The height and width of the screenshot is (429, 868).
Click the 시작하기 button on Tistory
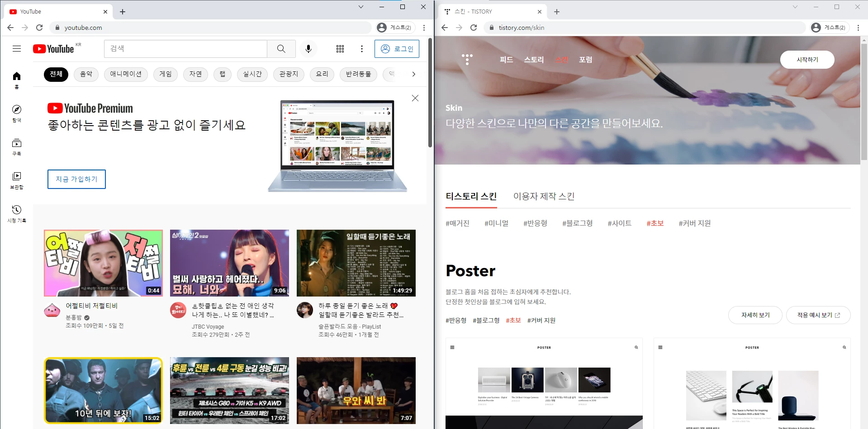pyautogui.click(x=807, y=60)
